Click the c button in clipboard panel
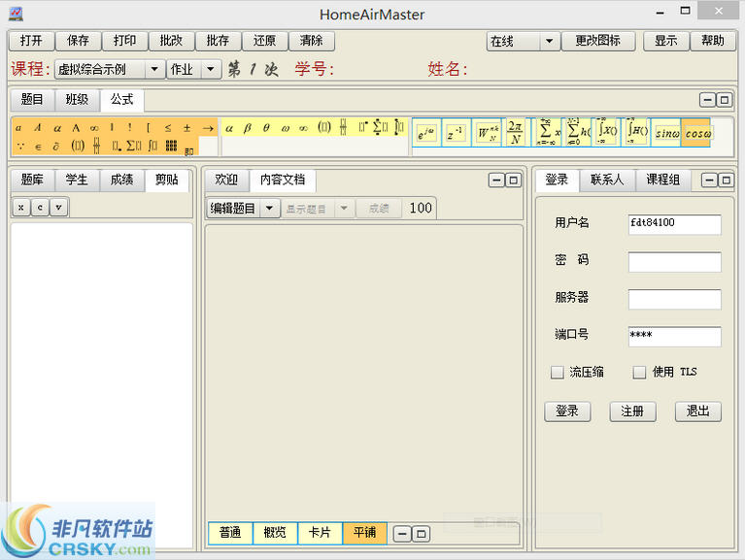 tap(40, 208)
